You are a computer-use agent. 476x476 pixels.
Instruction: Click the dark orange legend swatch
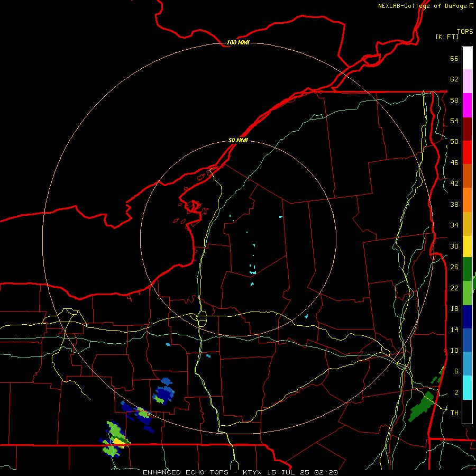point(467,176)
